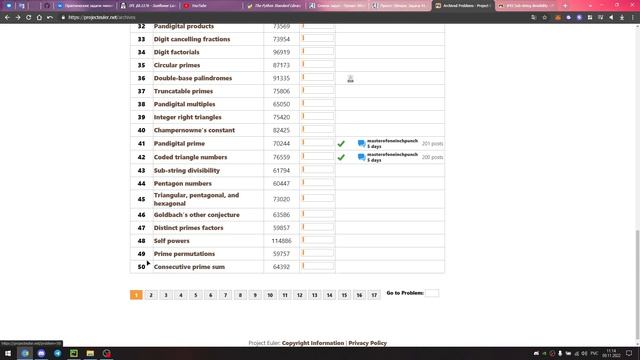This screenshot has height=360, width=640.
Task: Open Telegram from the taskbar
Action: point(58,353)
